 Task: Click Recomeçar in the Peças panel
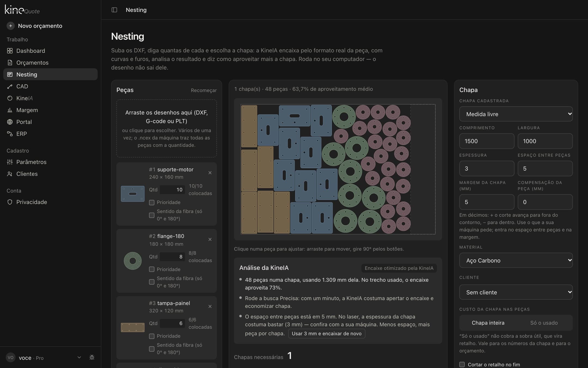tap(204, 90)
